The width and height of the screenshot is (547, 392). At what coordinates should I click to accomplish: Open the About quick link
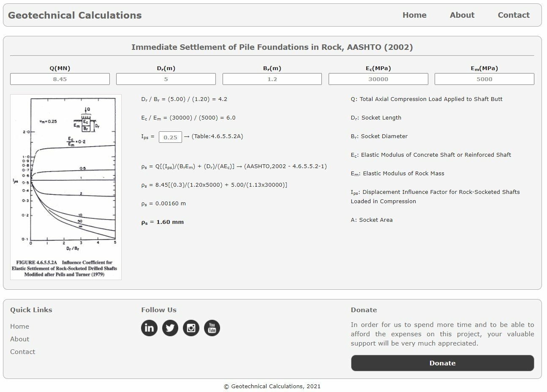click(x=19, y=339)
